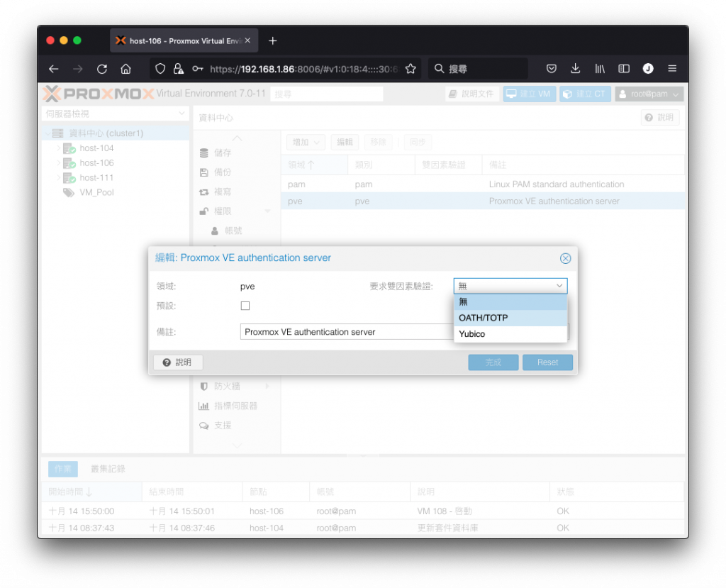Expand the host-111 tree node
The width and height of the screenshot is (726, 588).
coord(58,178)
